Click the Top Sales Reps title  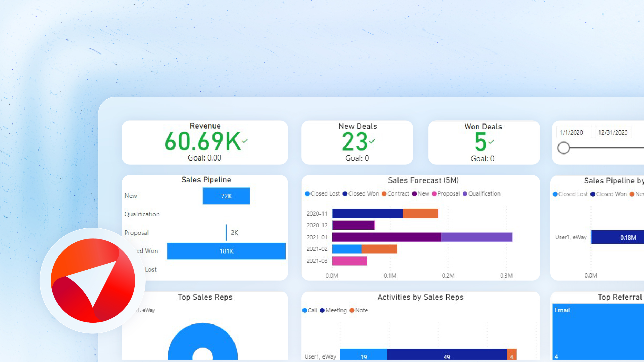click(x=205, y=297)
